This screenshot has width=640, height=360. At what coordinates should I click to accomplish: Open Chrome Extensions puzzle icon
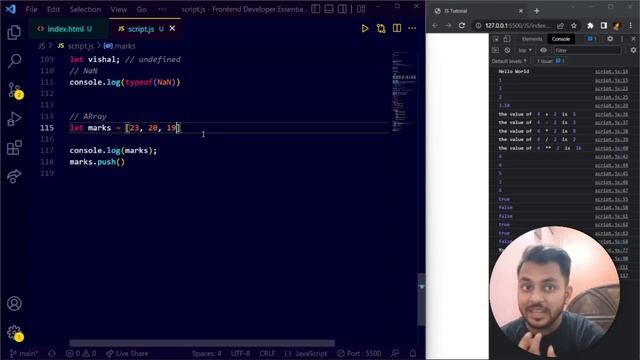point(590,25)
